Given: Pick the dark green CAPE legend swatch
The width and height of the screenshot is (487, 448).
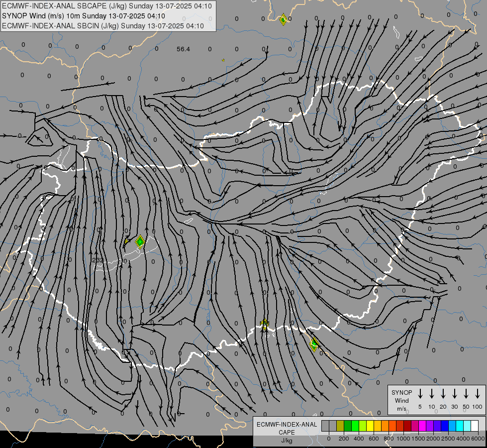Looking at the screenshot, I should pyautogui.click(x=348, y=426).
